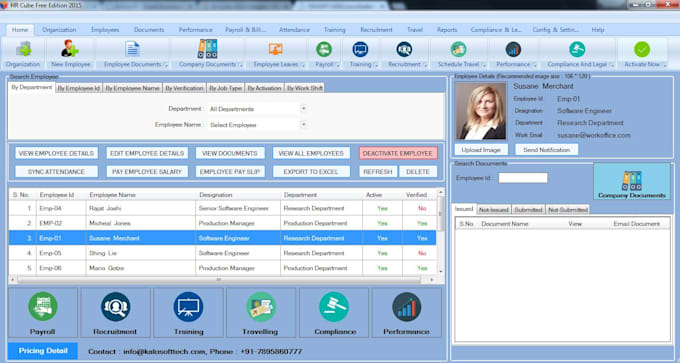Open Recruitment in the top toolbar
The height and width of the screenshot is (363, 680).
pyautogui.click(x=404, y=49)
